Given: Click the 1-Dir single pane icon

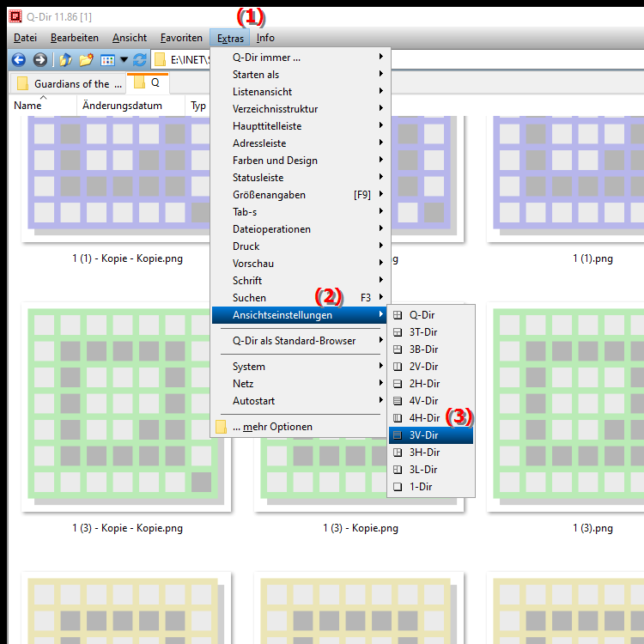Looking at the screenshot, I should [398, 487].
